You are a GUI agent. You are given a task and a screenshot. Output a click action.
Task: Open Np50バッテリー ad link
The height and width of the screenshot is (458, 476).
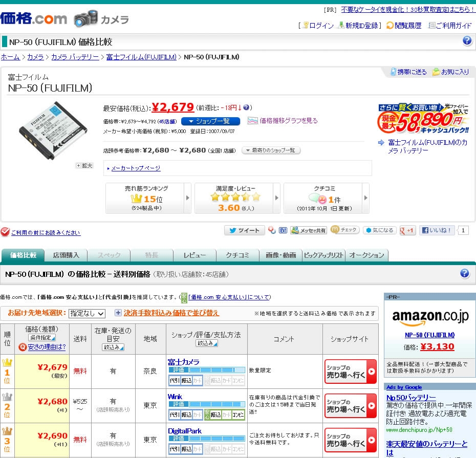410,397
